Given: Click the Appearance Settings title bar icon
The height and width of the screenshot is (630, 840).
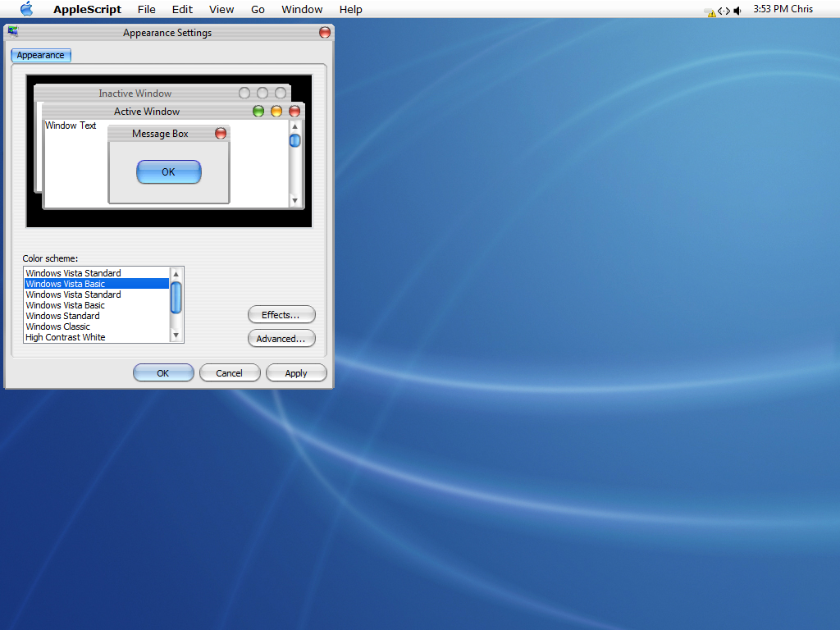Looking at the screenshot, I should [x=13, y=32].
